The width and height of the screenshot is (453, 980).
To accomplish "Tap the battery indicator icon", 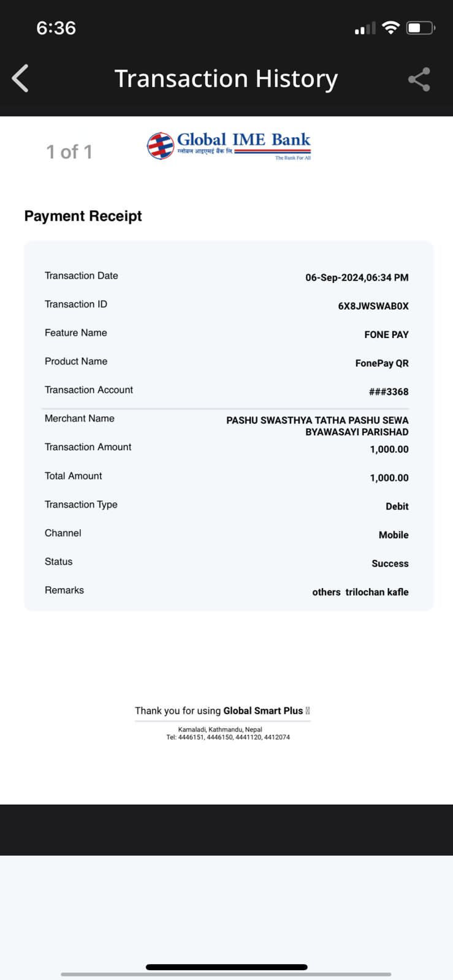I will tap(421, 28).
